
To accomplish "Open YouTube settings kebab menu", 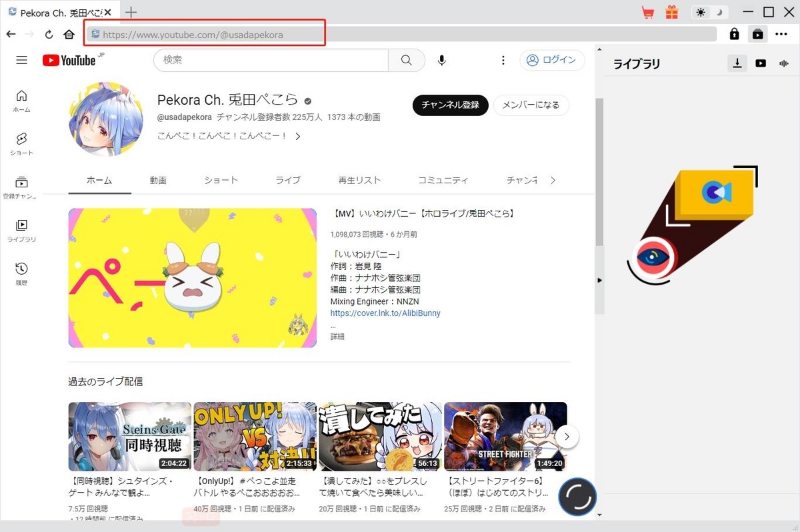I will click(x=503, y=61).
